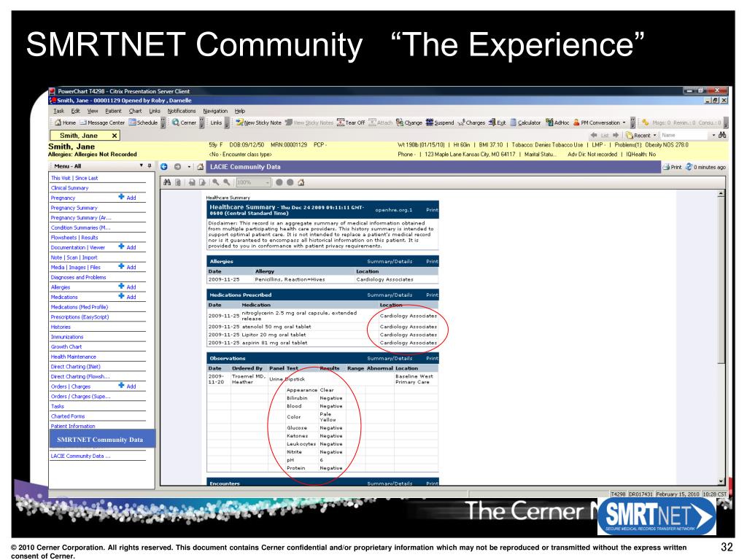Click the Home toolbar button
This screenshot has width=747, height=560.
coord(65,122)
